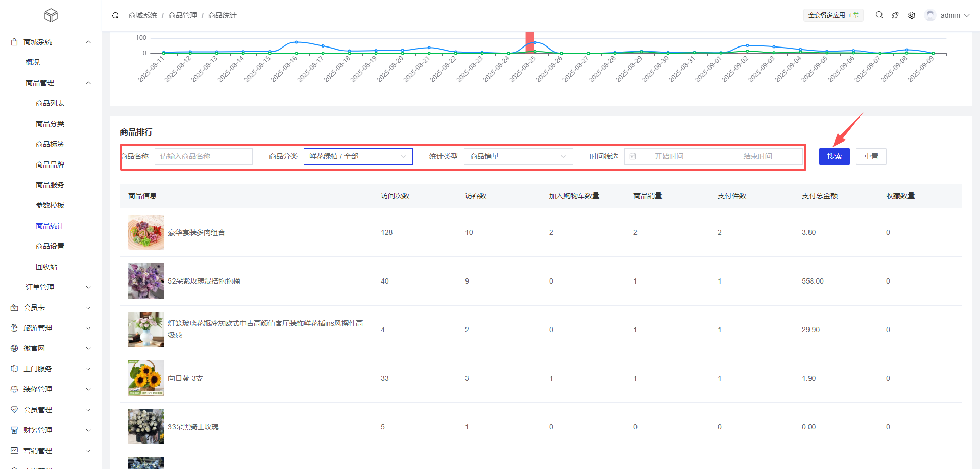The height and width of the screenshot is (469, 980).
Task: Open the 统计类型 dropdown showing 商品销量
Action: coord(518,156)
